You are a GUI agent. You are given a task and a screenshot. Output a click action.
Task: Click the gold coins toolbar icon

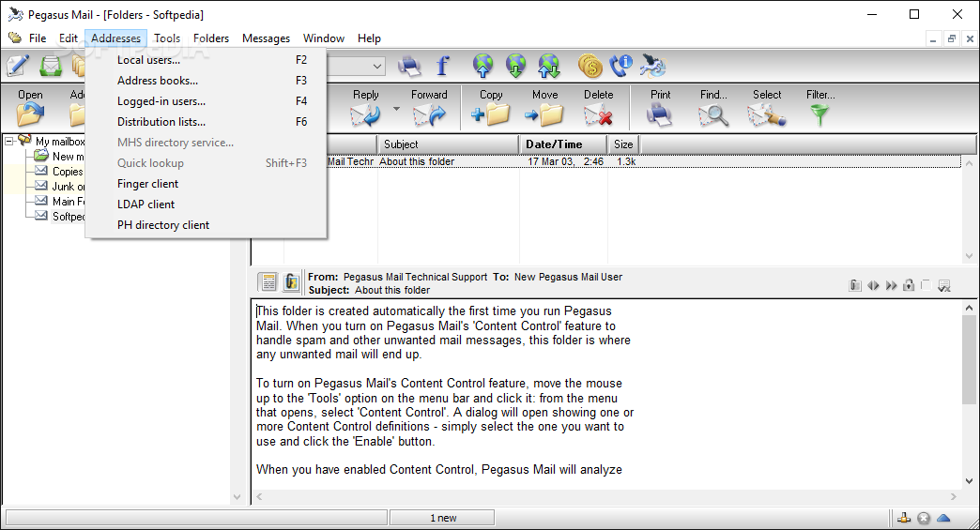590,66
